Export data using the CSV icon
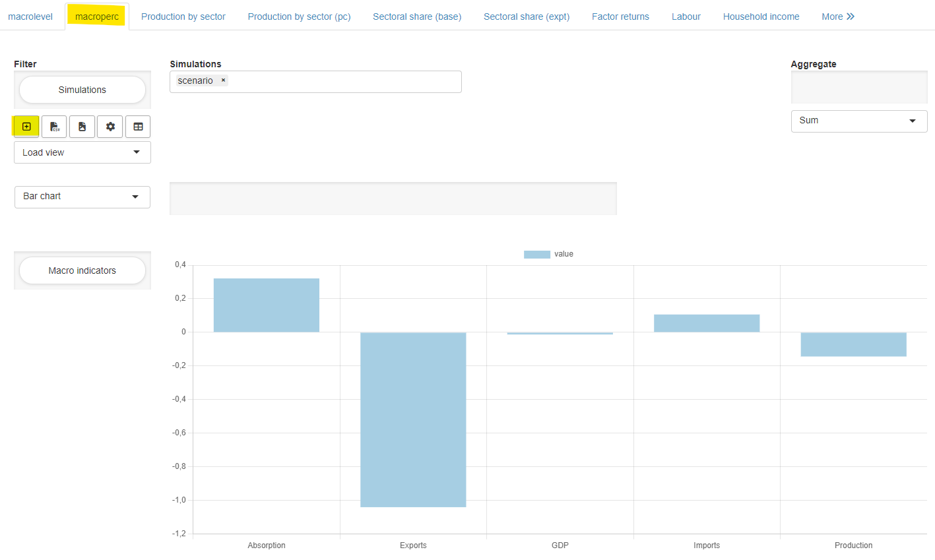Viewport: 935px width, 560px height. (53, 126)
